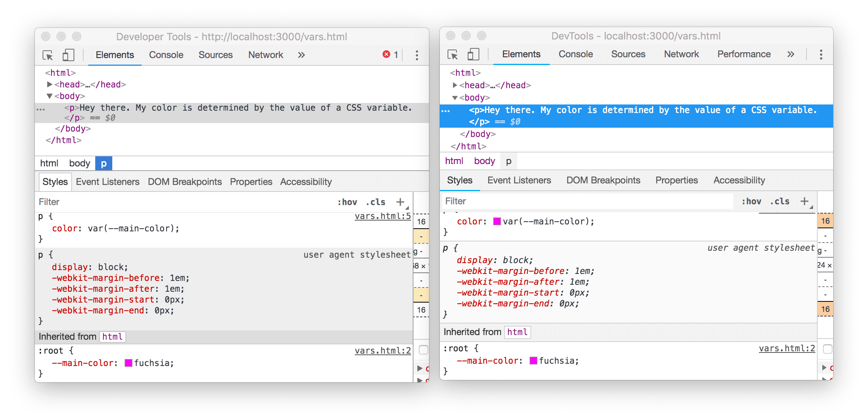This screenshot has height=414, width=868.
Task: Toggle the device toolbar icon
Action: click(68, 55)
